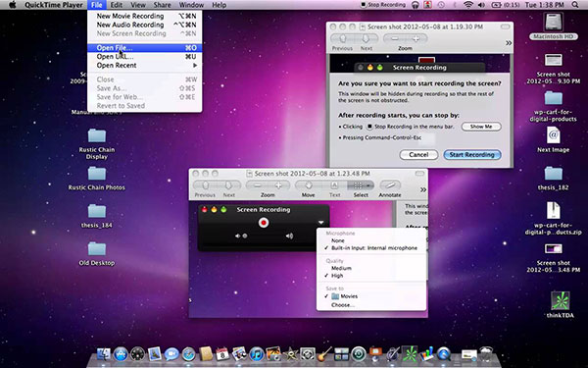Open iCal calendar from the Dock
Screen dimensions: 588x368
222,353
